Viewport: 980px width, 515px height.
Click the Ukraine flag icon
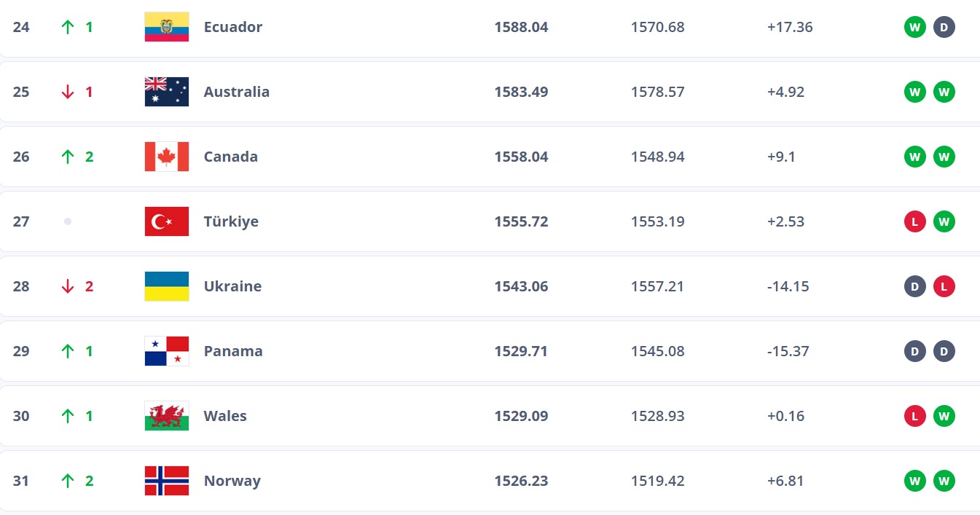point(167,286)
